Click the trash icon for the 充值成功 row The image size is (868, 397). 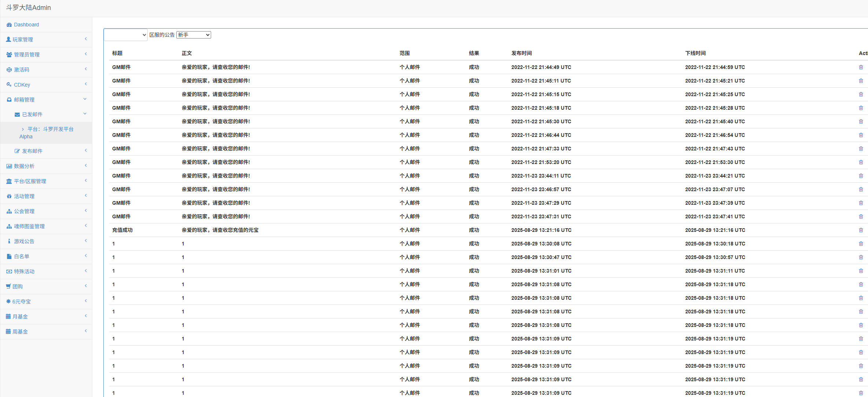pos(861,230)
